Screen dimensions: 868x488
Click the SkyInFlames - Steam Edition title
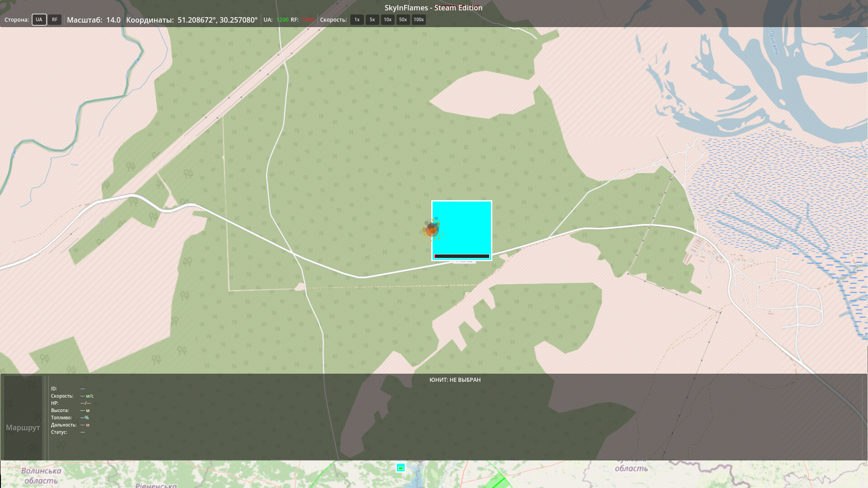[433, 8]
